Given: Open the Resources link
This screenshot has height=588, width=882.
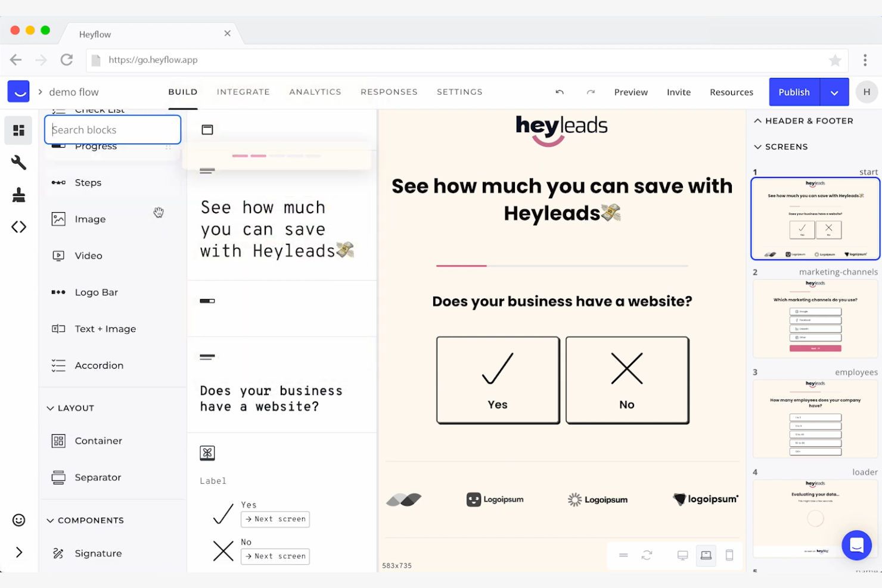Looking at the screenshot, I should click(x=731, y=92).
